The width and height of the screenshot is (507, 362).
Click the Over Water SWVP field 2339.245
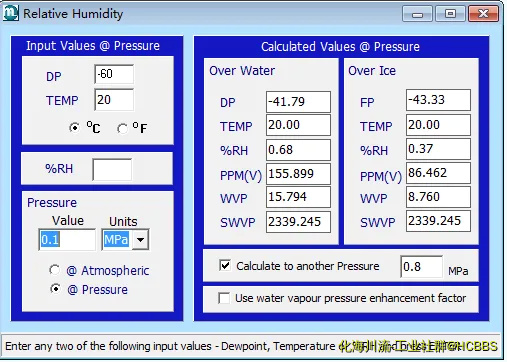[x=298, y=222]
